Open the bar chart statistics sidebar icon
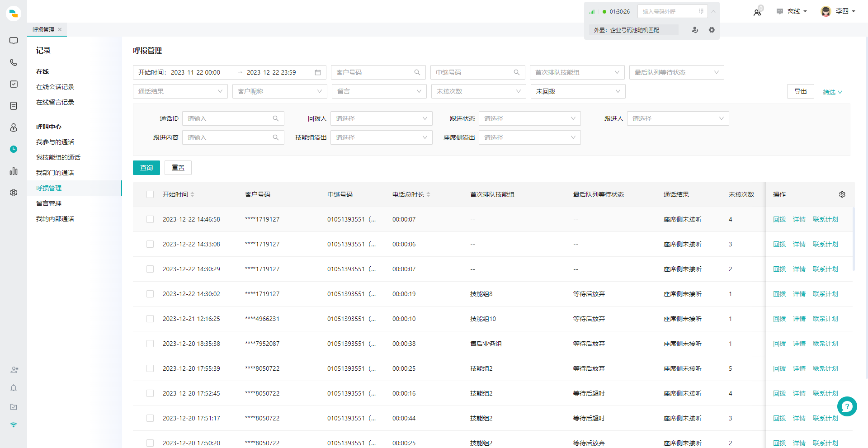Screen dimensions: 868x448 coord(14,171)
